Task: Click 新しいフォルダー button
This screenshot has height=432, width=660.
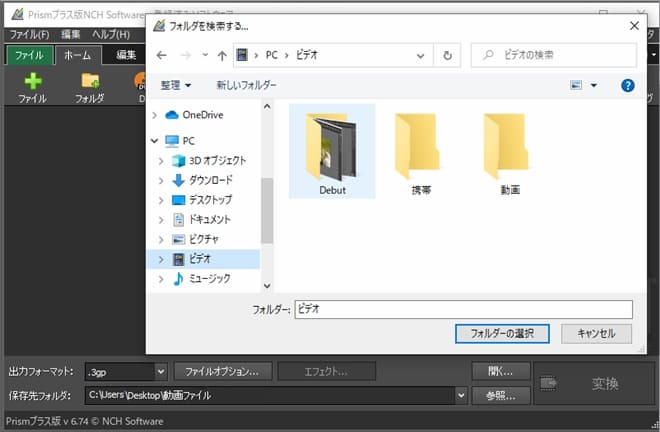Action: coord(246,85)
